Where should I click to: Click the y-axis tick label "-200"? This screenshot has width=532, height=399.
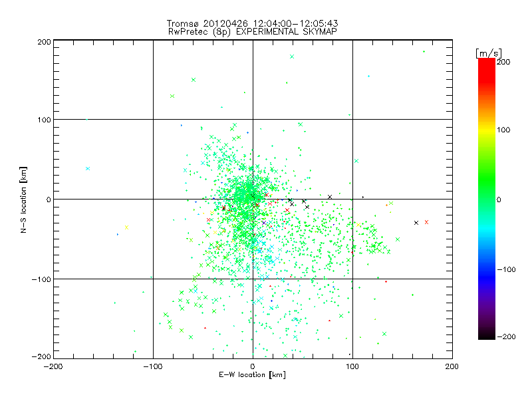tap(41, 356)
